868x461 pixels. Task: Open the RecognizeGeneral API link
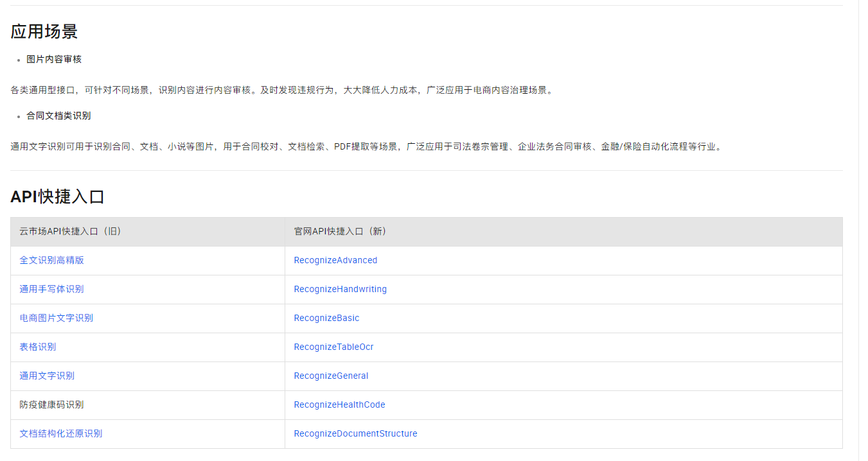pos(331,376)
